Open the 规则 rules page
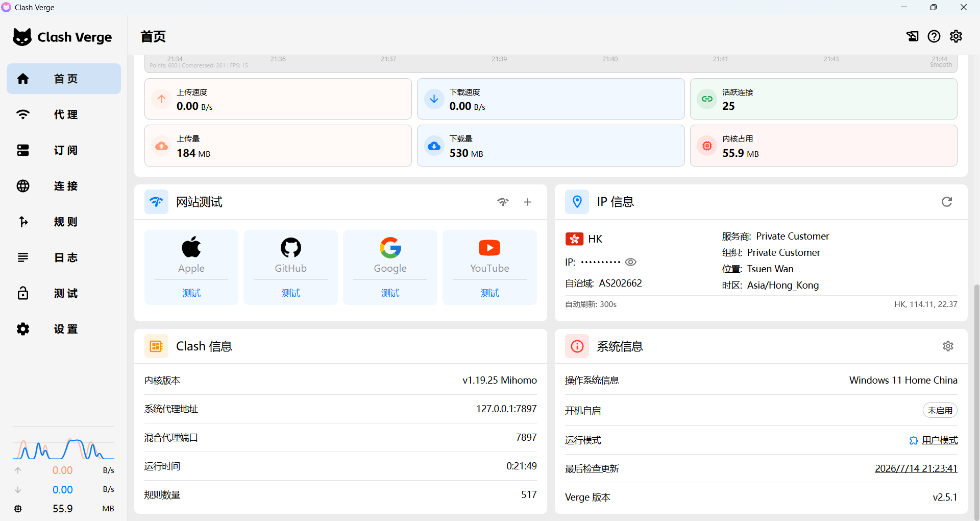This screenshot has height=521, width=980. coord(64,222)
